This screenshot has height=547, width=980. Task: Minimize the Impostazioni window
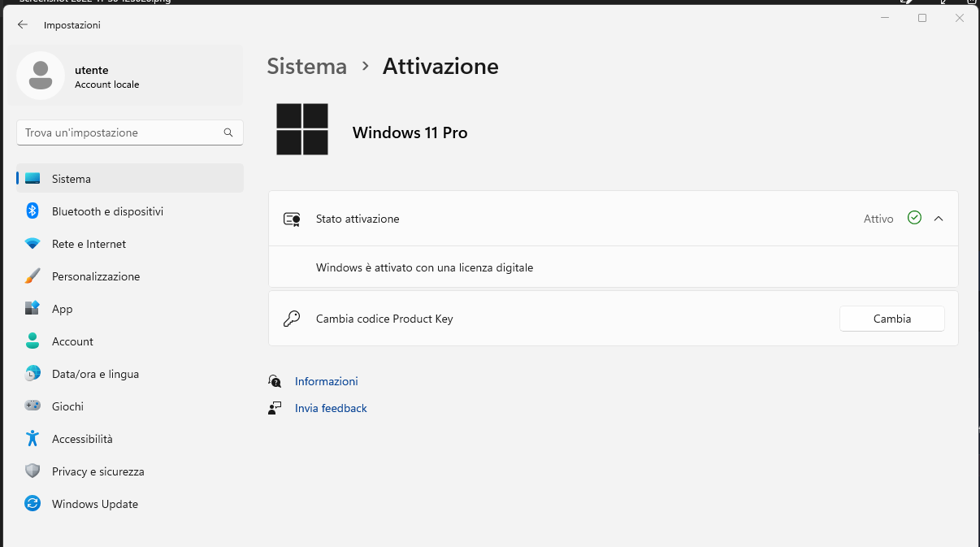885,18
